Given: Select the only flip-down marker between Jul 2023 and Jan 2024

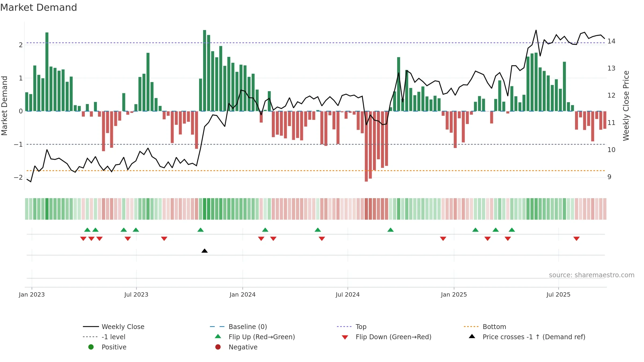Looking at the screenshot, I should [164, 239].
